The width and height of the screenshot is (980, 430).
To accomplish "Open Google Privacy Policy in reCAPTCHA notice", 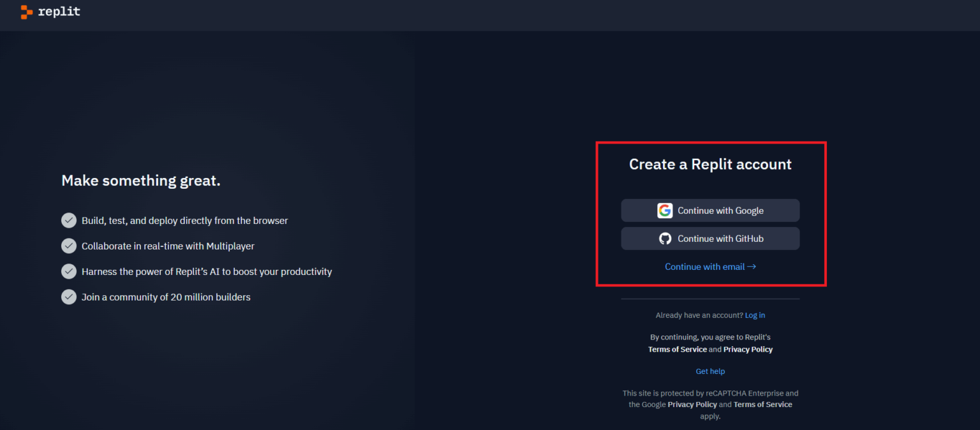I will pyautogui.click(x=692, y=404).
